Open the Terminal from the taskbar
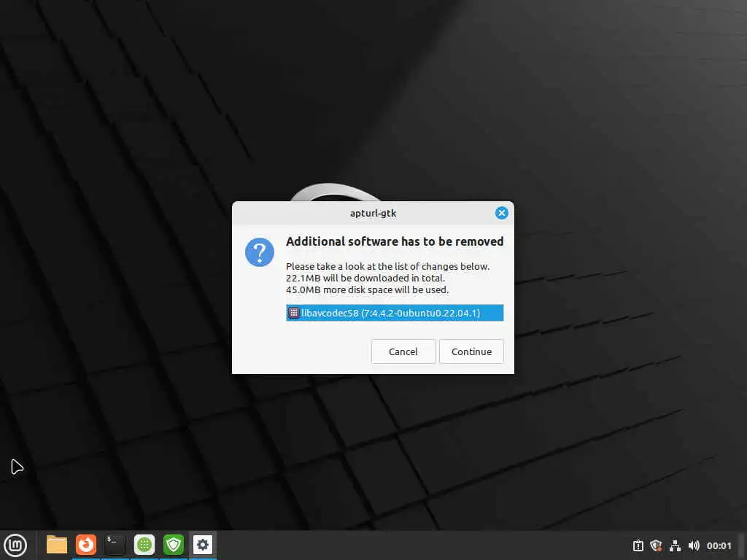Viewport: 747px width, 560px height. (115, 545)
